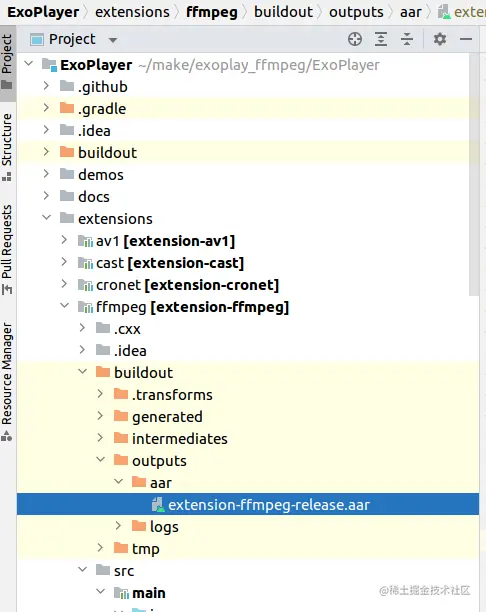Expand the .cxx folder
Image resolution: width=486 pixels, height=612 pixels.
82,327
